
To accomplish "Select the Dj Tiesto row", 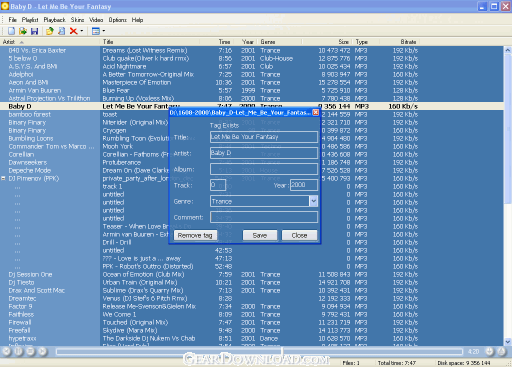I will point(252,283).
